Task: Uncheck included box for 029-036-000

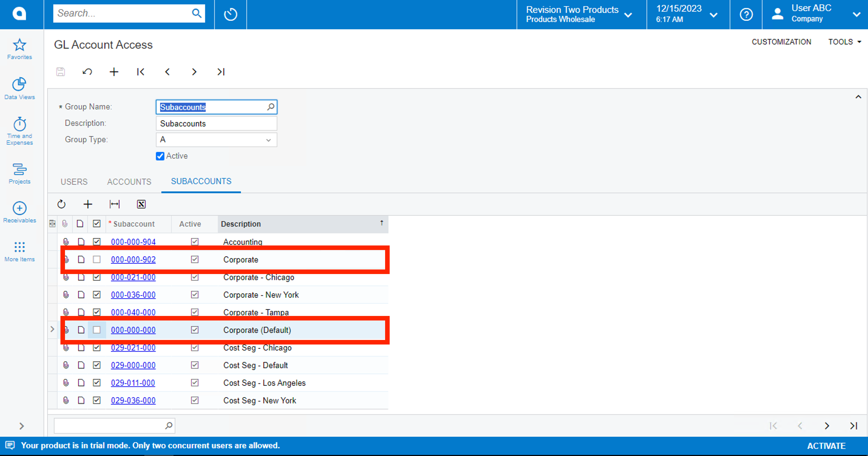Action: [x=97, y=400]
